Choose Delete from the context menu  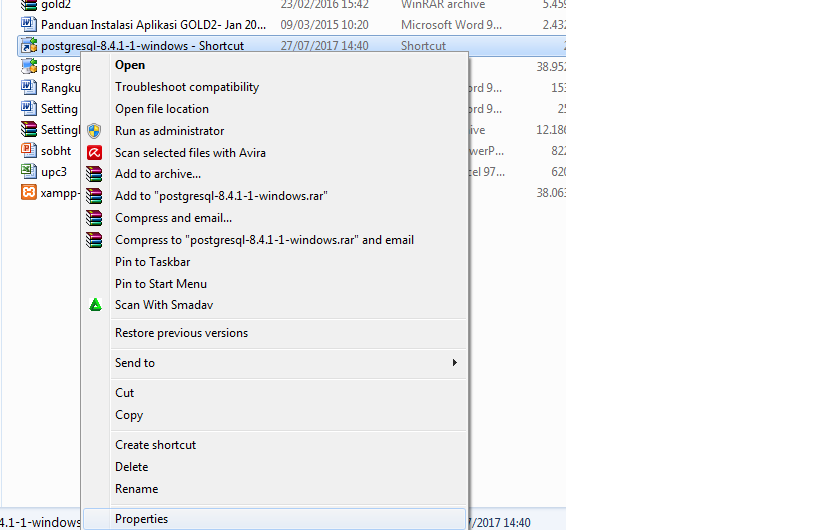click(x=274, y=467)
